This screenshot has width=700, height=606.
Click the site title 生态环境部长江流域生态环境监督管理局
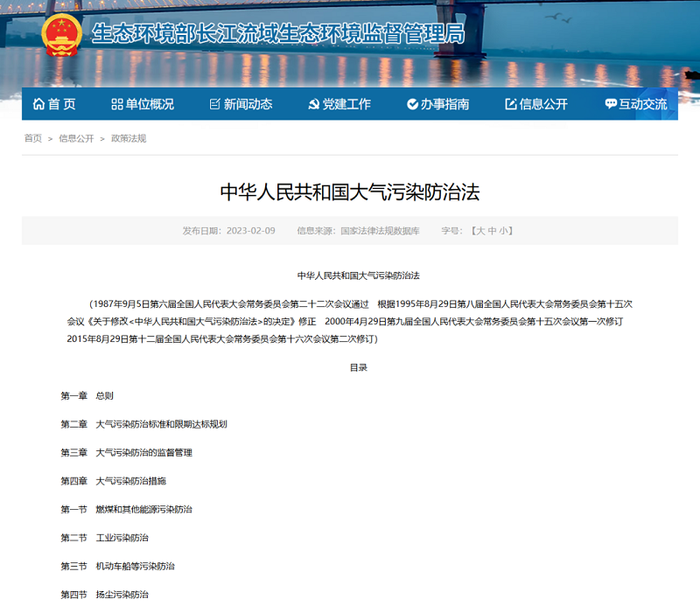click(x=278, y=34)
